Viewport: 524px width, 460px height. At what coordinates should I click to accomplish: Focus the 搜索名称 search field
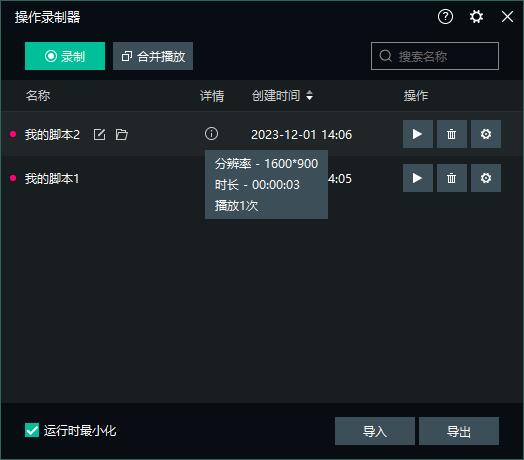pyautogui.click(x=435, y=56)
